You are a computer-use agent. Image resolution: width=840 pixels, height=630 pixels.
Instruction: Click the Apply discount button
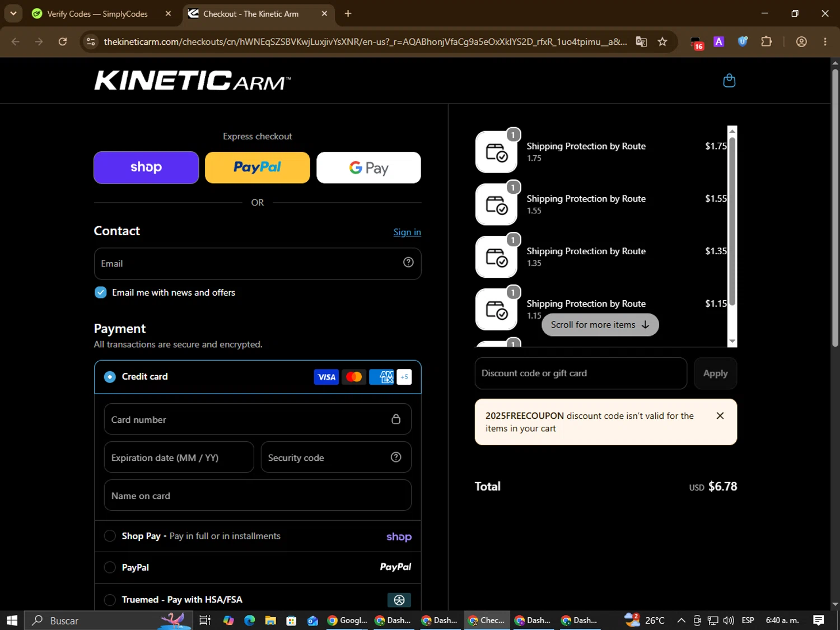(x=716, y=373)
